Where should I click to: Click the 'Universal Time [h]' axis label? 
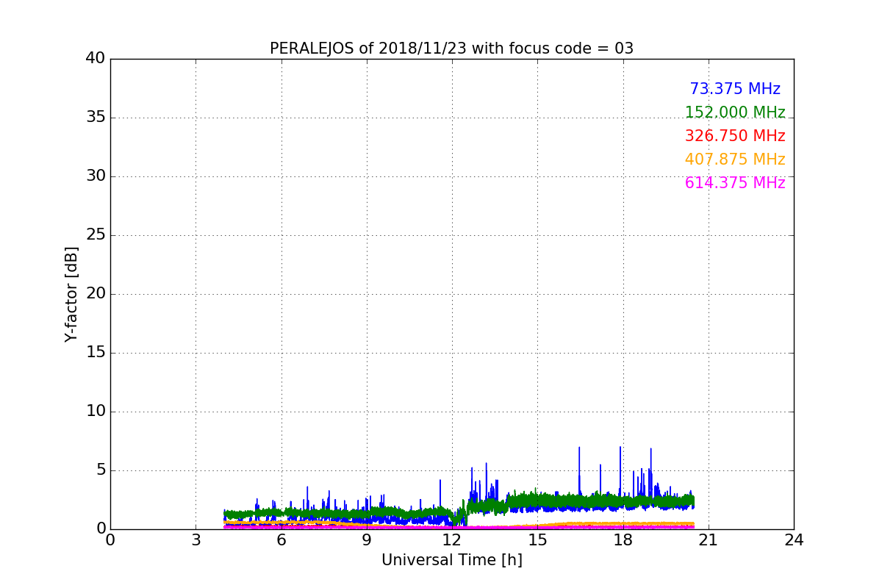(x=452, y=560)
